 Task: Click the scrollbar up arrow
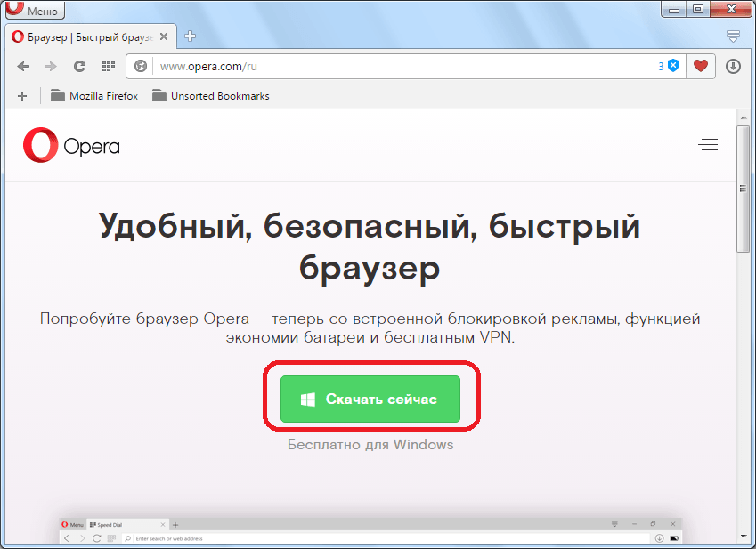click(x=743, y=117)
